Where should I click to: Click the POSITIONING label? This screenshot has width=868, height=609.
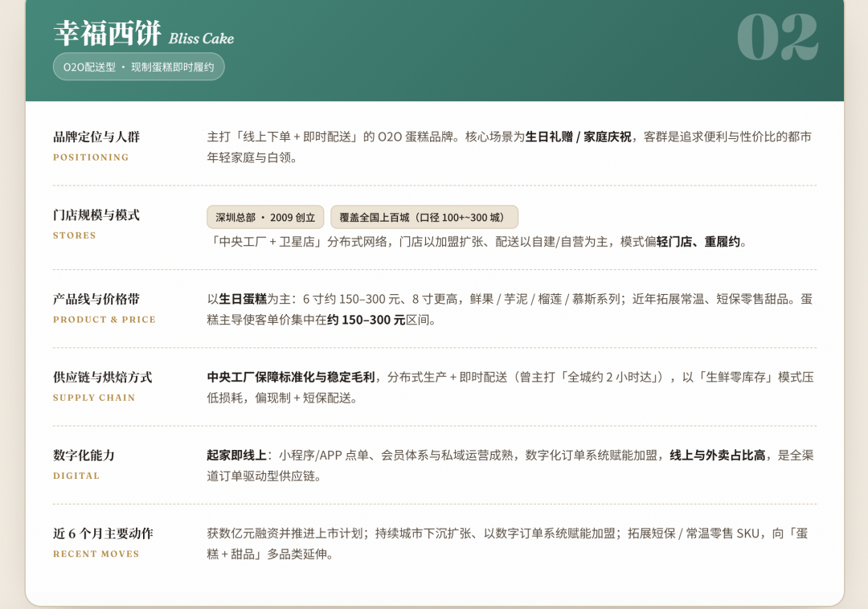click(91, 157)
